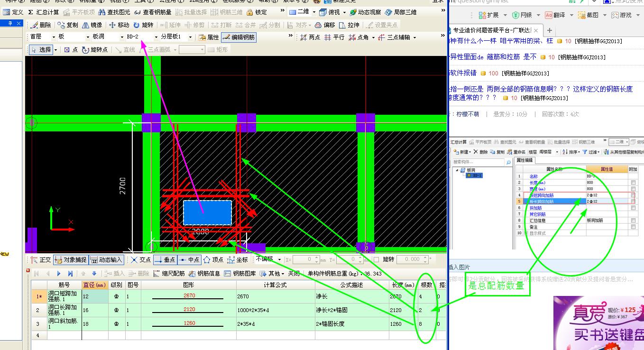Open 缩尺配筋 scaled rebar tool
Screen dimensions: 644x350
pos(169,273)
